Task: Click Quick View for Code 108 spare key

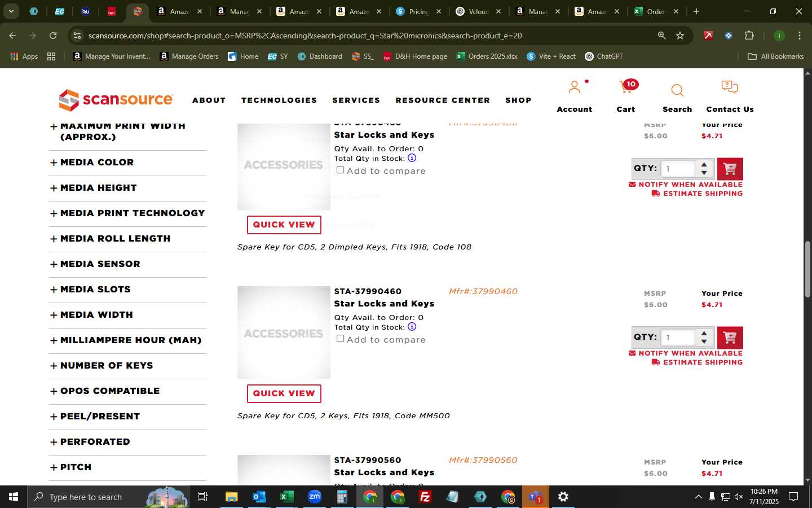Action: click(284, 225)
